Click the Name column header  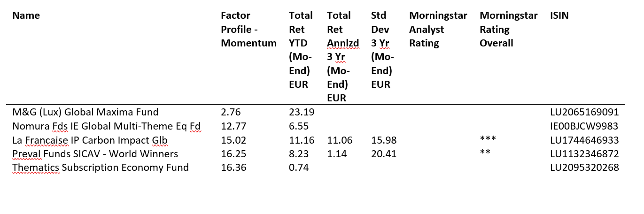(x=26, y=15)
